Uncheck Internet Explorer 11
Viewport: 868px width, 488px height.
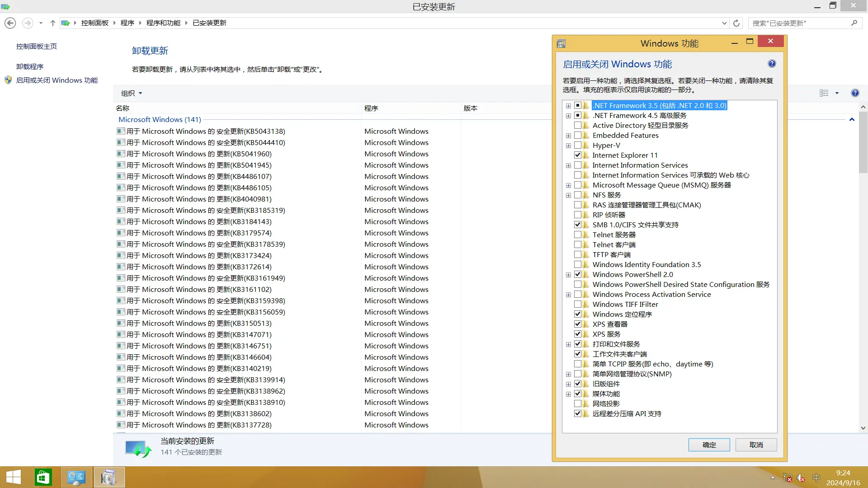pyautogui.click(x=578, y=155)
